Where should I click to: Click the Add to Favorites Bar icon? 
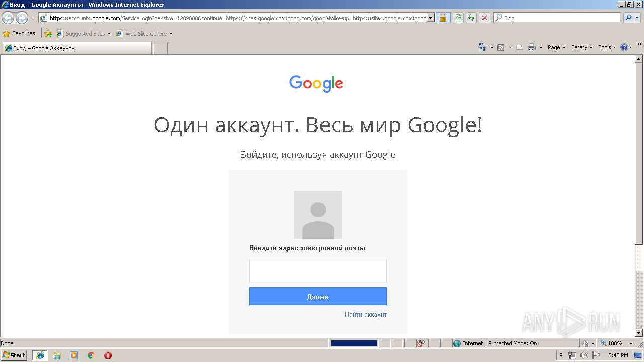(x=48, y=34)
